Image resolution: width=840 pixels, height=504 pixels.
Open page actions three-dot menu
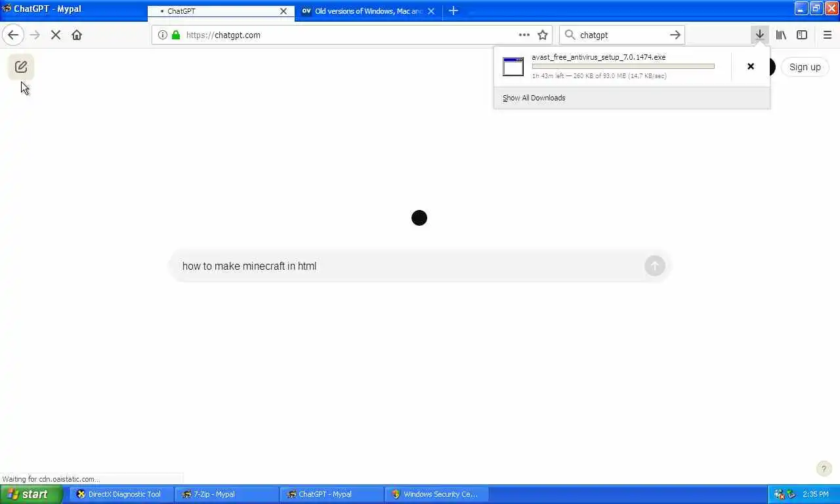point(524,35)
